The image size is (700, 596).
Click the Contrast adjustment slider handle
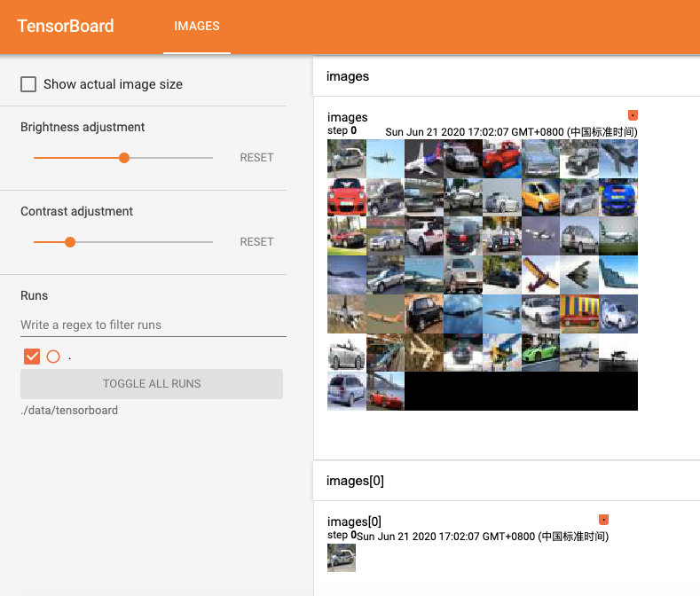point(70,242)
